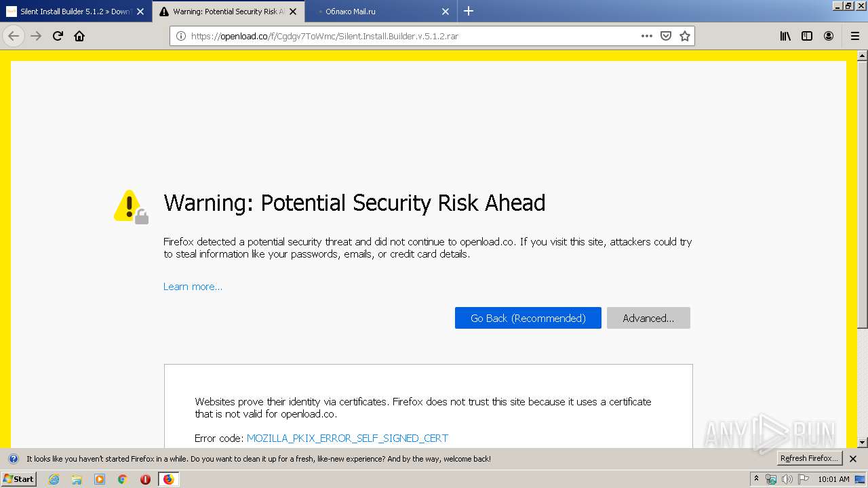Image resolution: width=868 pixels, height=488 pixels.
Task: Go back with the browser Back arrow
Action: (x=14, y=36)
